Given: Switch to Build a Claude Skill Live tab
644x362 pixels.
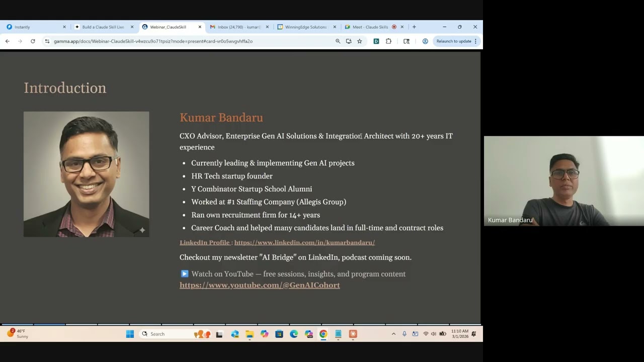Looking at the screenshot, I should (x=103, y=27).
